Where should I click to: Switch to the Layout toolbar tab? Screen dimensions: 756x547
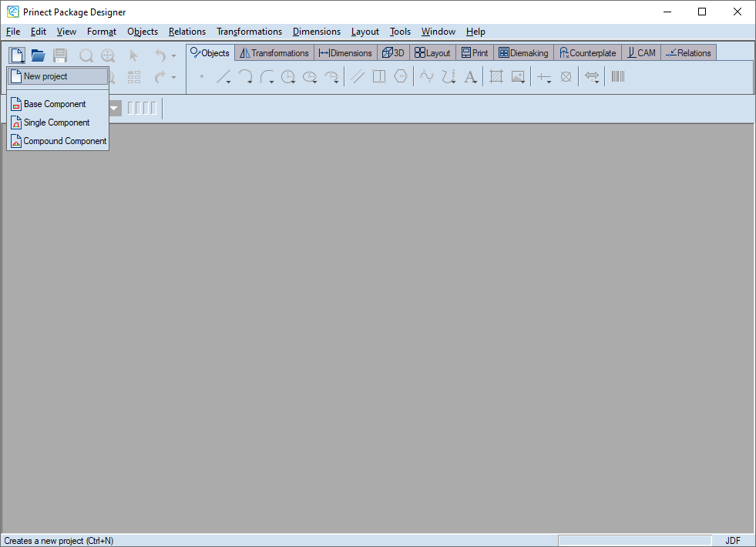(432, 53)
